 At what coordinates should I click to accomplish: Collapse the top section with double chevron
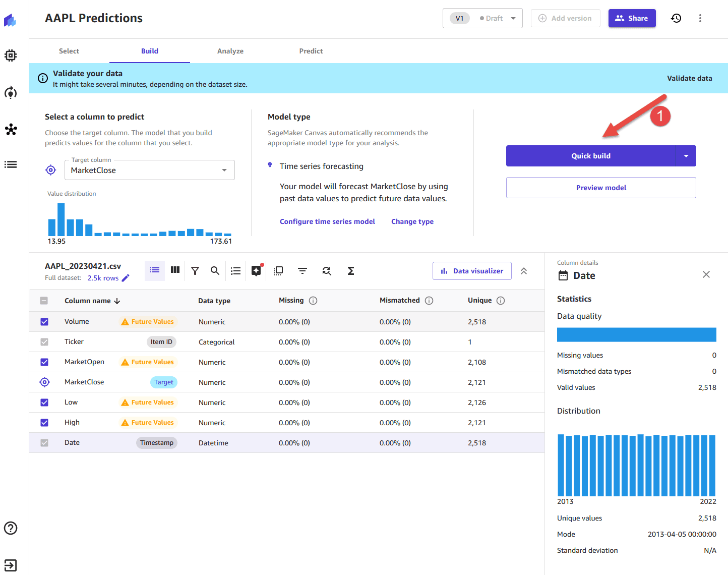click(524, 271)
